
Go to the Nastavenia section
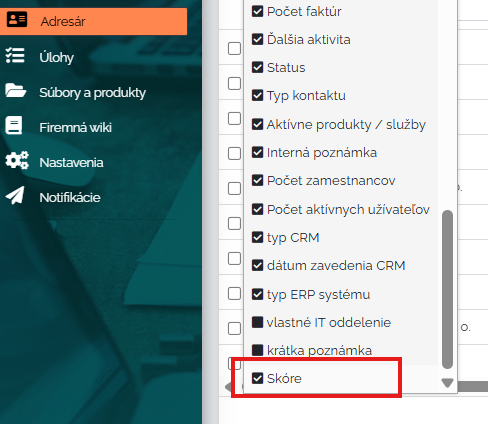pyautogui.click(x=71, y=162)
